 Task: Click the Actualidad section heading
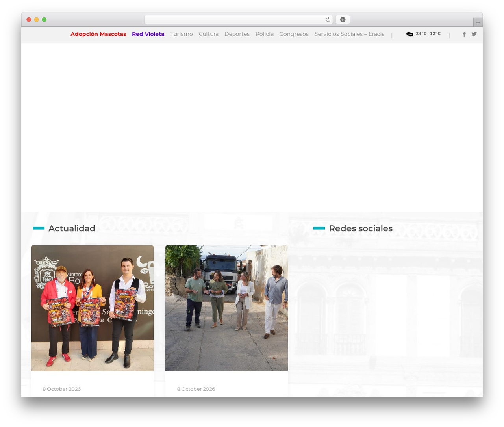tap(72, 228)
